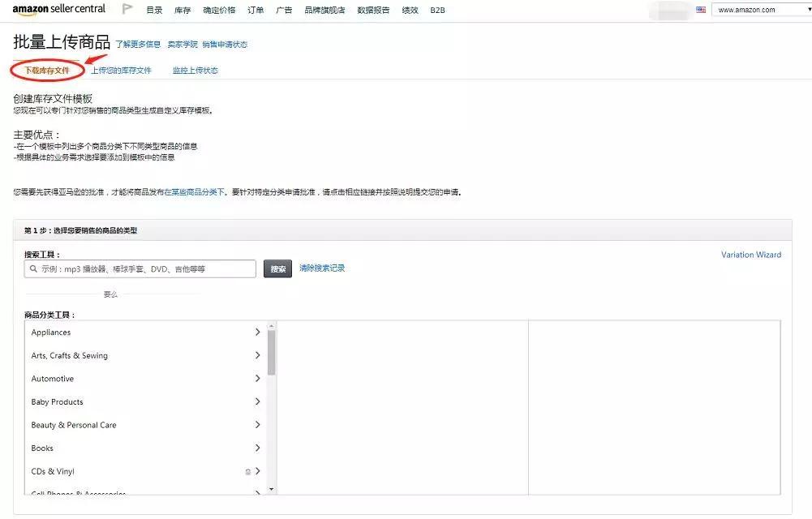The height and width of the screenshot is (519, 812).
Task: Follow the 了解更多信息 link
Action: pyautogui.click(x=138, y=45)
